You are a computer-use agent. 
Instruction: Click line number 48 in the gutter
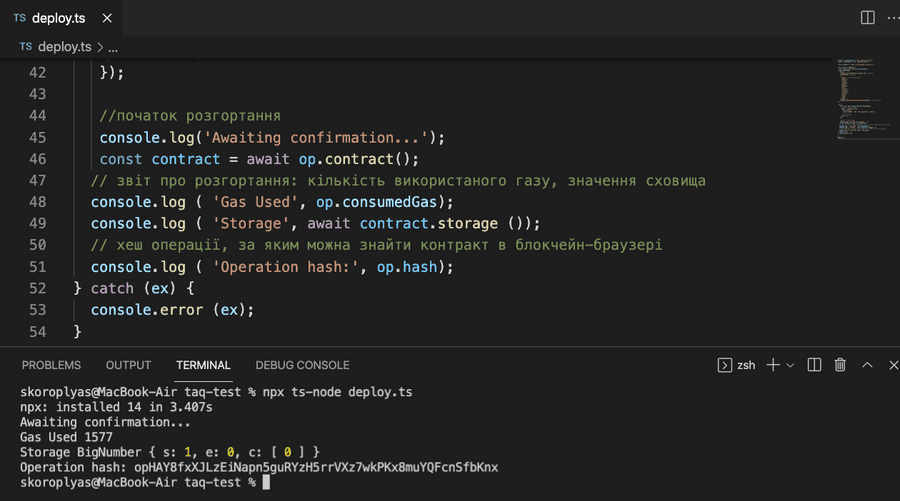pyautogui.click(x=37, y=202)
